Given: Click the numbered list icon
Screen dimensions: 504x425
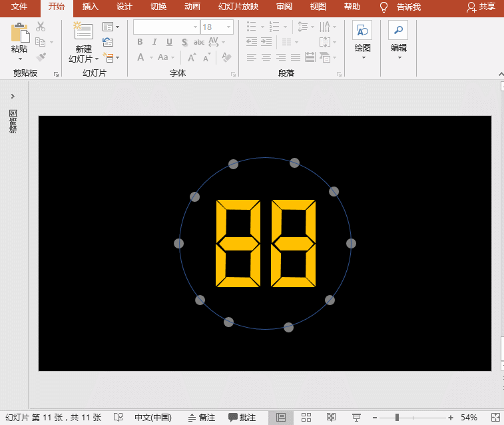Looking at the screenshot, I should tap(274, 27).
